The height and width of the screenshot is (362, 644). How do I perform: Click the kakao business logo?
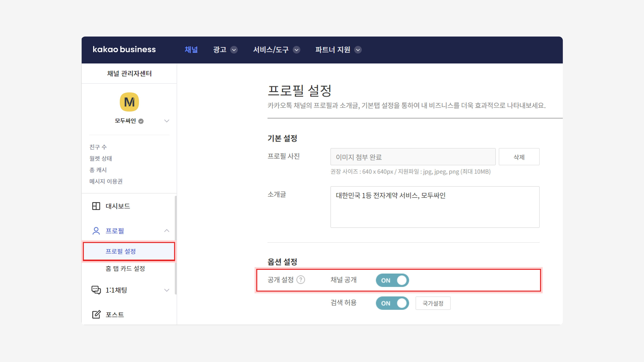pos(124,49)
